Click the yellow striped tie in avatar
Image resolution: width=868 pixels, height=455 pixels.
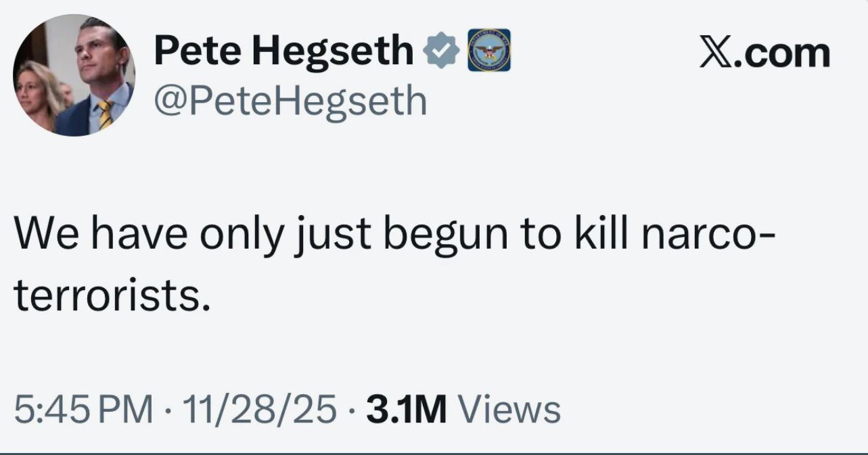pos(106,115)
